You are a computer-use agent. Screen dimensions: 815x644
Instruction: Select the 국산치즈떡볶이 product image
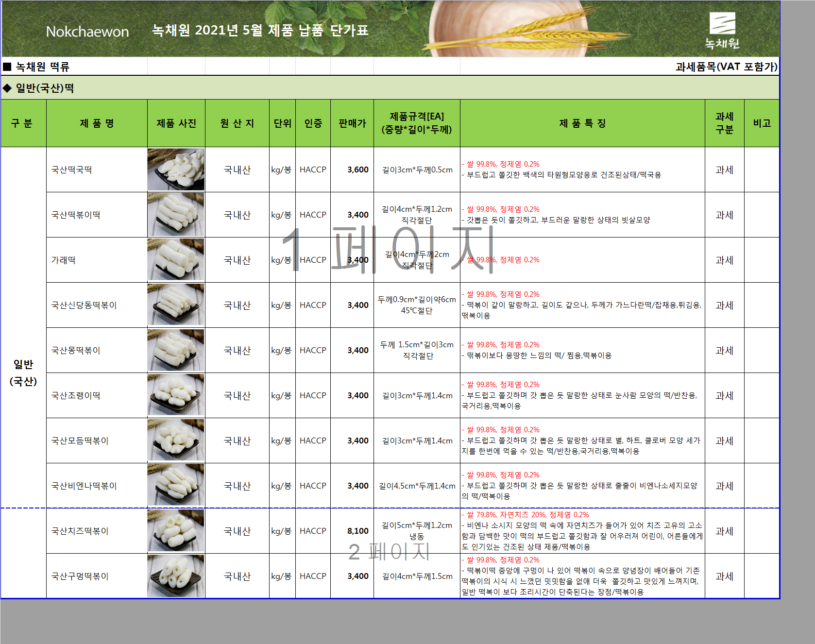[176, 531]
